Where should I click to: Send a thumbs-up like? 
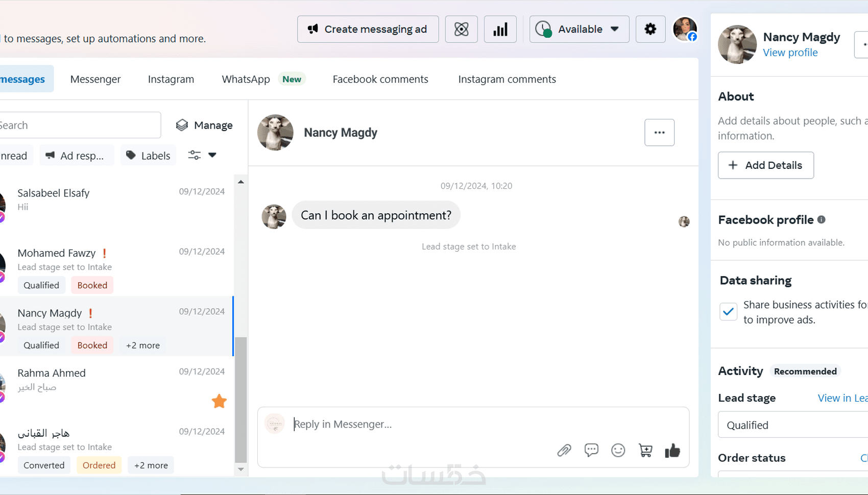[x=672, y=450]
